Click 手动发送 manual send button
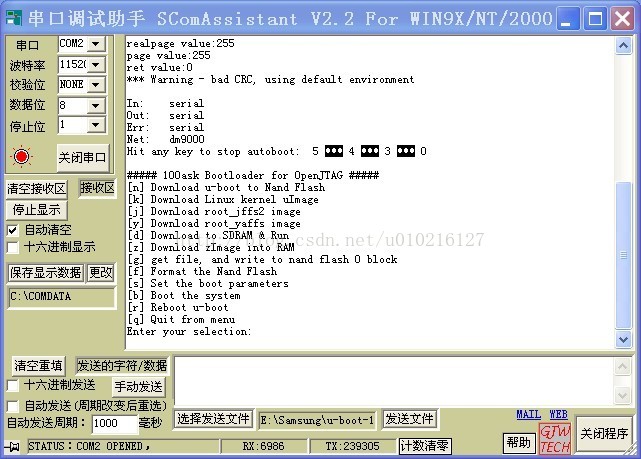The width and height of the screenshot is (641, 459). click(139, 386)
